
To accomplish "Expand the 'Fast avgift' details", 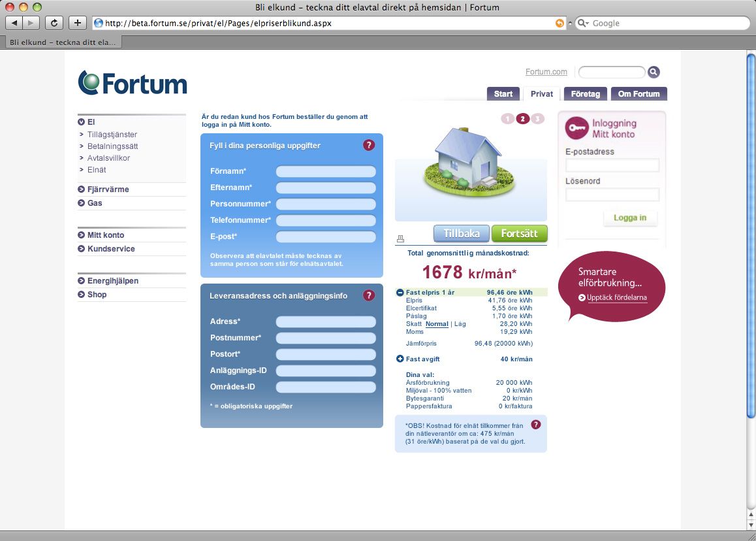I will 400,359.
